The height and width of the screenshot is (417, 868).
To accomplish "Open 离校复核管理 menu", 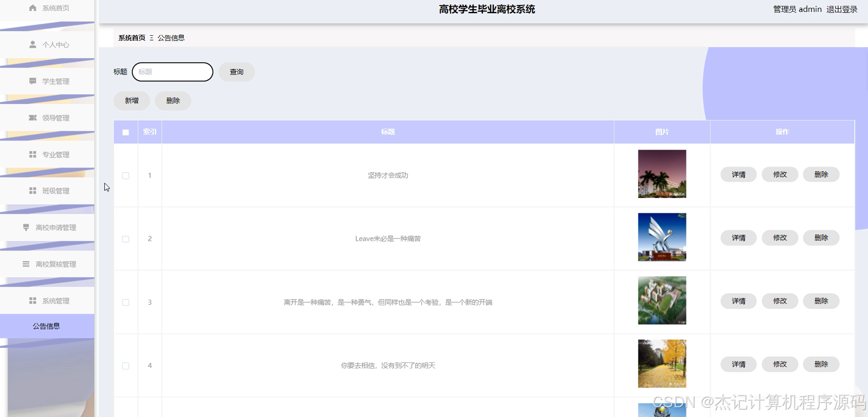I will pos(48,264).
